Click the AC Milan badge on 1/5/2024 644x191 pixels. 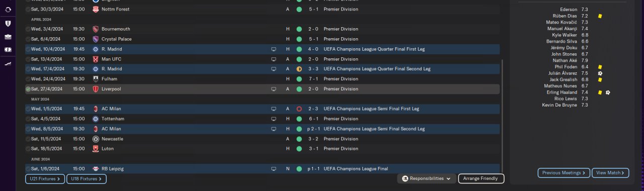(96, 109)
